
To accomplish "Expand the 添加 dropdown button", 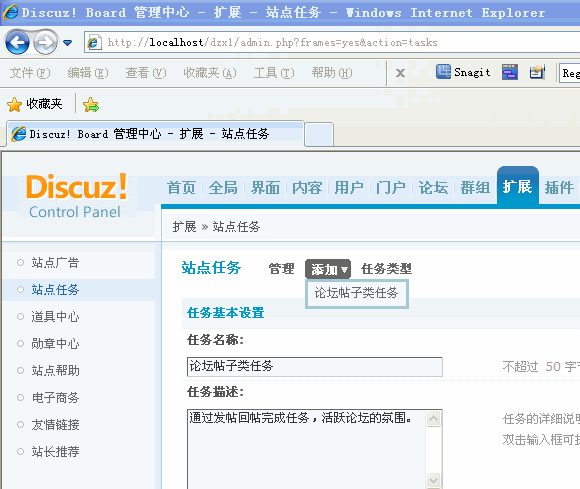I will click(328, 269).
